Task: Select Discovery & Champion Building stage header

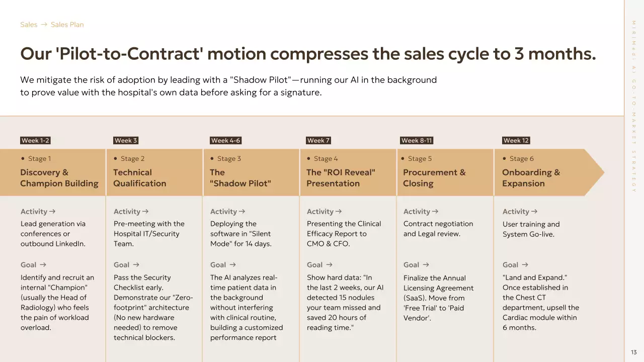Action: [x=59, y=178]
